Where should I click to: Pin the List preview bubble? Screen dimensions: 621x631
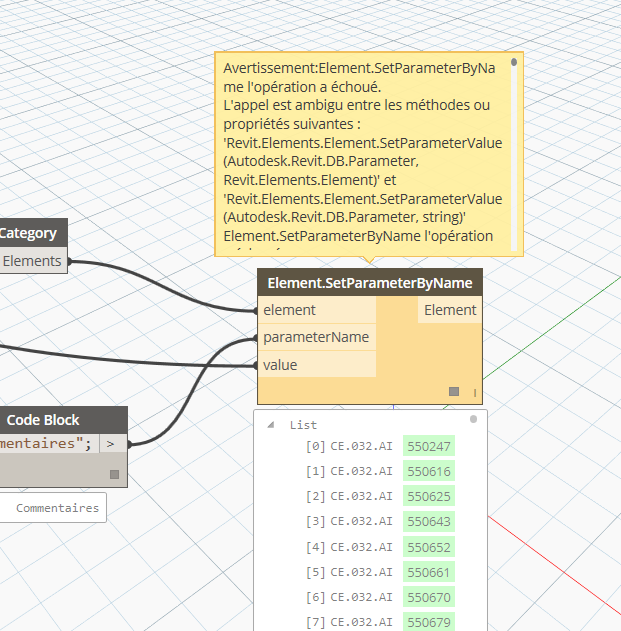coord(474,420)
